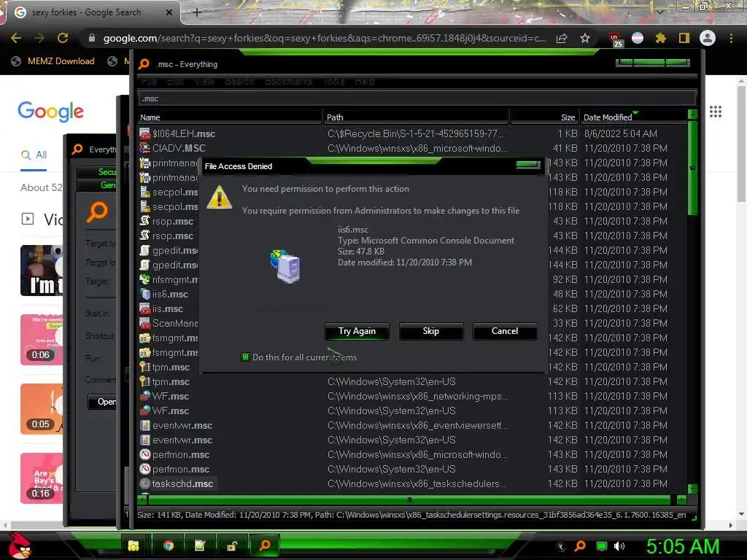This screenshot has height=560, width=747.
Task: Click the Try Again button
Action: point(357,332)
